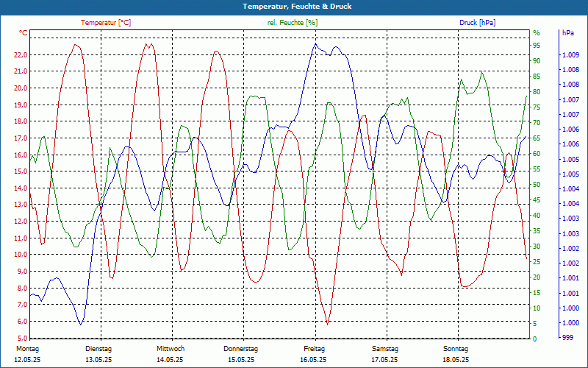588x368 pixels.
Task: Click the 'Samstag' day label
Action: 384,349
